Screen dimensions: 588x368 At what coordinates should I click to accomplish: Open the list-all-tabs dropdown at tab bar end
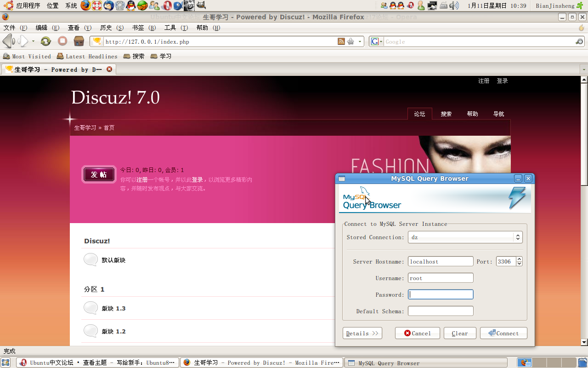pyautogui.click(x=584, y=69)
